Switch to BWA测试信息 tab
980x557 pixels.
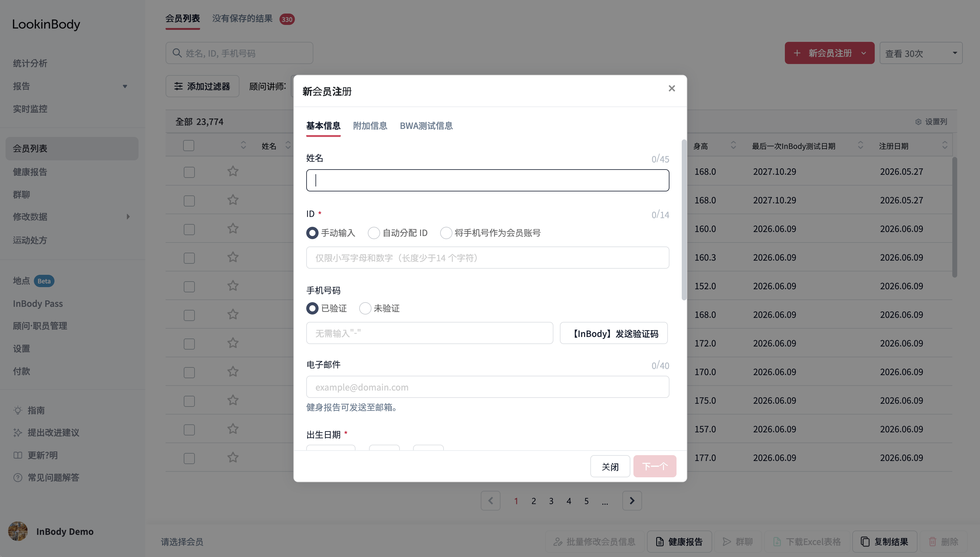pyautogui.click(x=426, y=126)
